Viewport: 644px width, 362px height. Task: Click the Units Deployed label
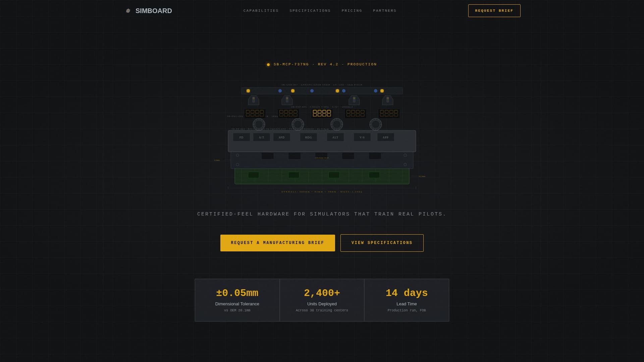[322, 304]
